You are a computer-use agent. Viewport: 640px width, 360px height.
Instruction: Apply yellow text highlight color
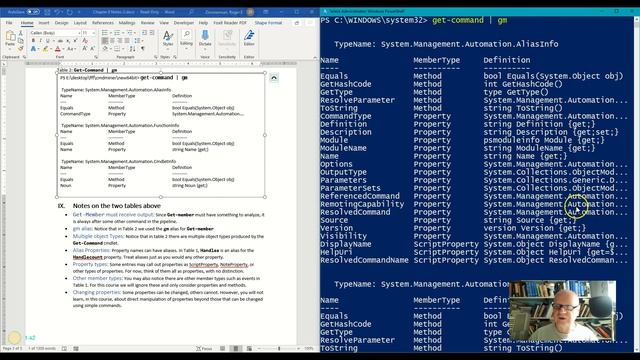[45, 49]
